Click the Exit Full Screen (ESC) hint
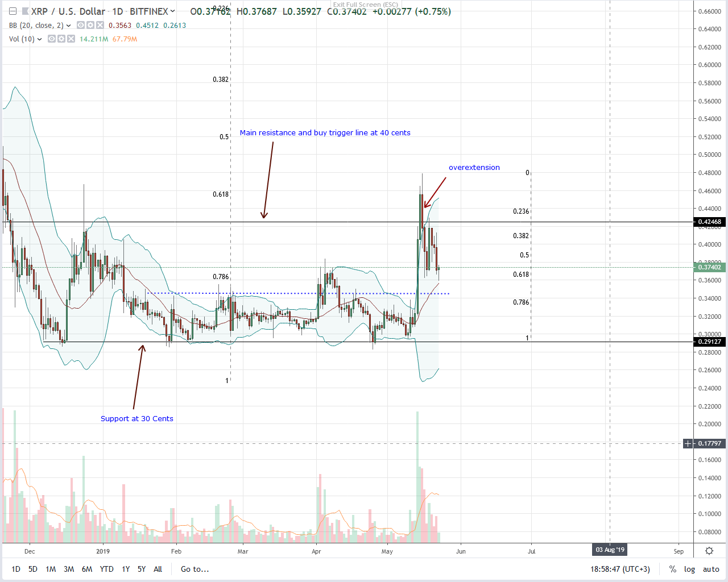Screen dimensions: 728x582 point(366,5)
